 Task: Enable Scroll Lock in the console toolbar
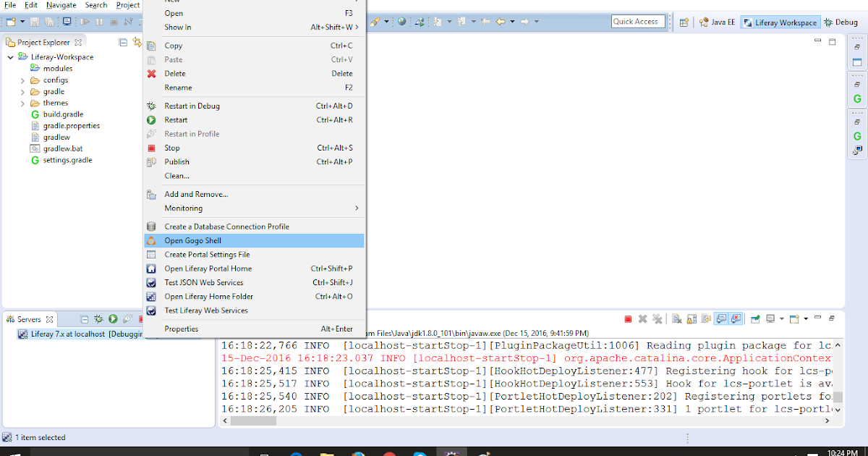click(689, 318)
